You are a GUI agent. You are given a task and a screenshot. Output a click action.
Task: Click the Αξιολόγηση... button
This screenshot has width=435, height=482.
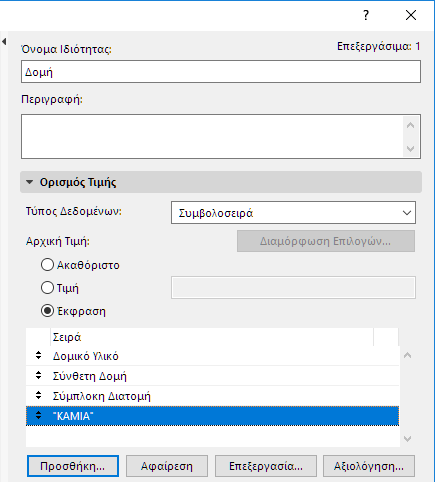(x=369, y=466)
